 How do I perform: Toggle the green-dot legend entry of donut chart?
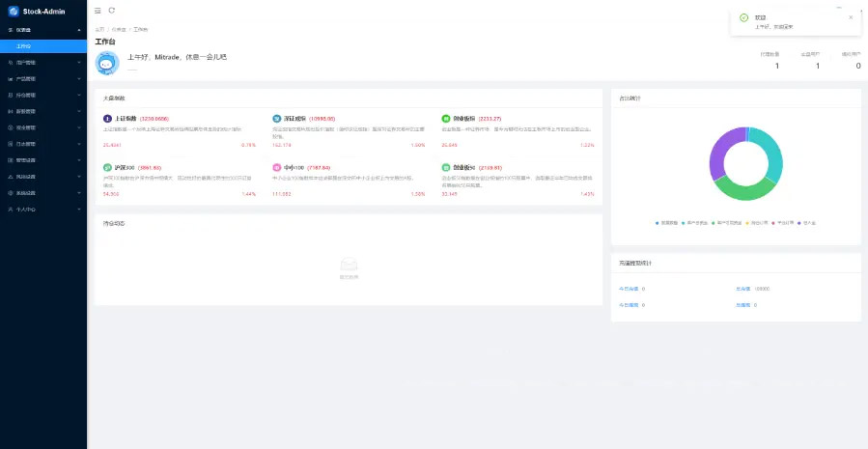coord(725,222)
